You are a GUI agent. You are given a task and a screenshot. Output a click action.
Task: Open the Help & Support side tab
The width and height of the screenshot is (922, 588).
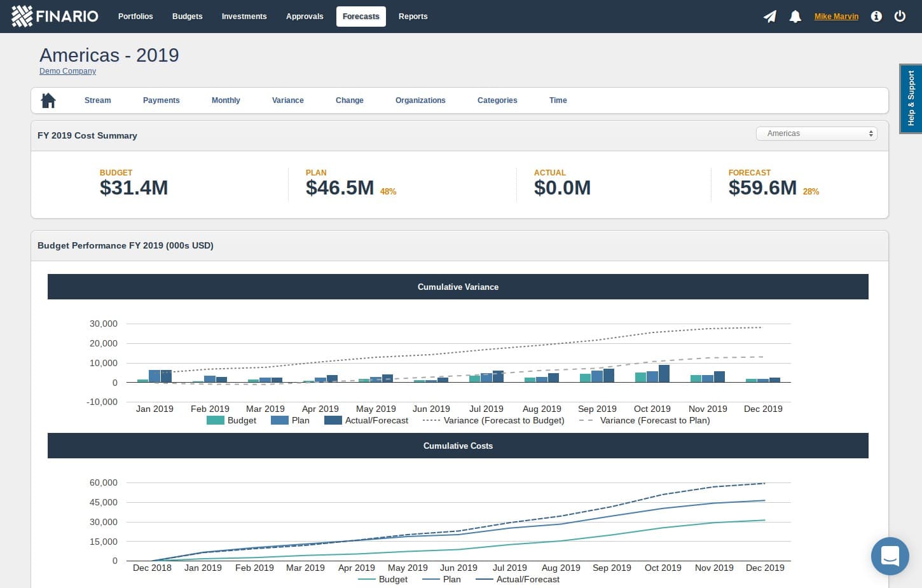coord(911,99)
